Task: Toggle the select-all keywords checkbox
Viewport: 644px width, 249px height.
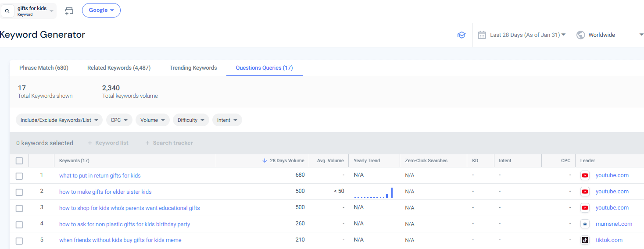Action: click(x=19, y=161)
